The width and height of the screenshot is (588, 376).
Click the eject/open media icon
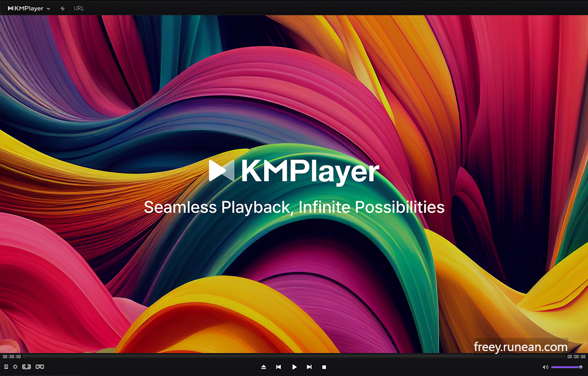[x=263, y=367]
